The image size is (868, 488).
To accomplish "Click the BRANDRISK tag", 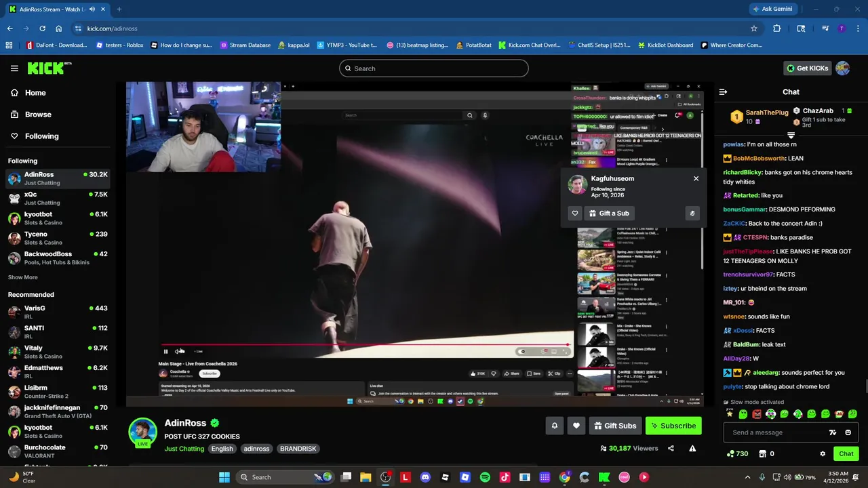I will coord(298,449).
